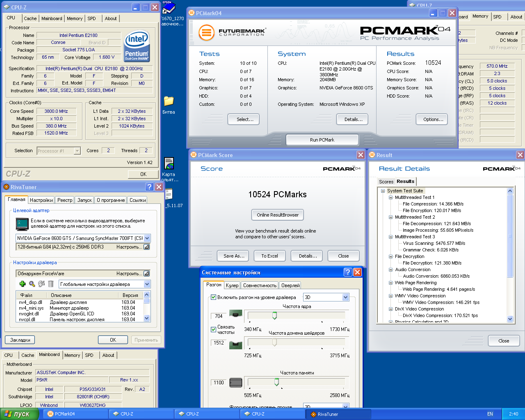Open the Processor #1 selection dropdown in CPU-Z
This screenshot has width=525, height=420.
(x=77, y=151)
